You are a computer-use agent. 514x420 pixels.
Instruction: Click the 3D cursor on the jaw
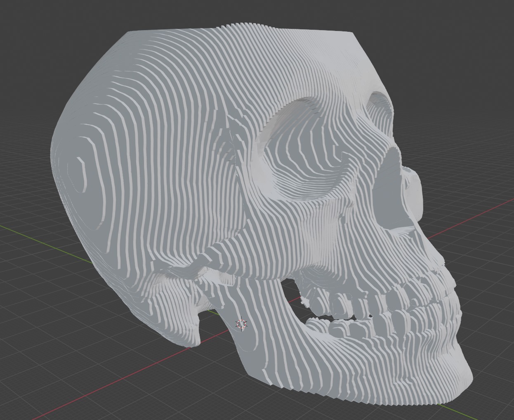coord(241,324)
